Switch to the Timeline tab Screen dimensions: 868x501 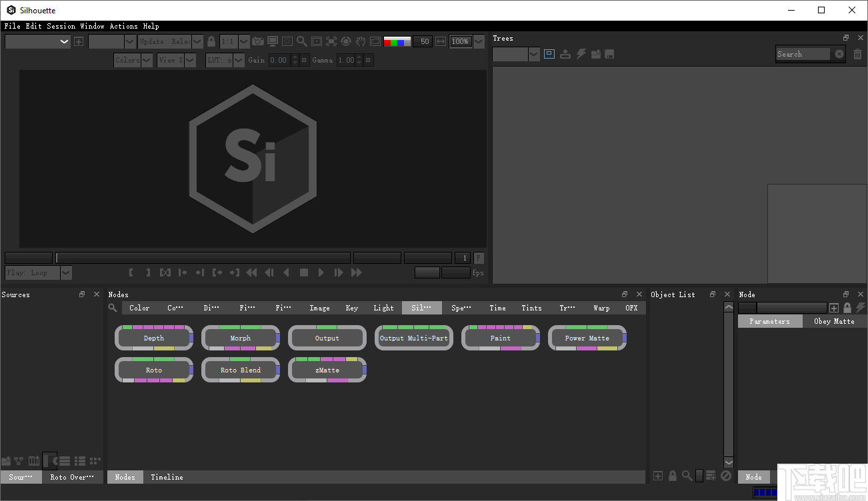167,477
